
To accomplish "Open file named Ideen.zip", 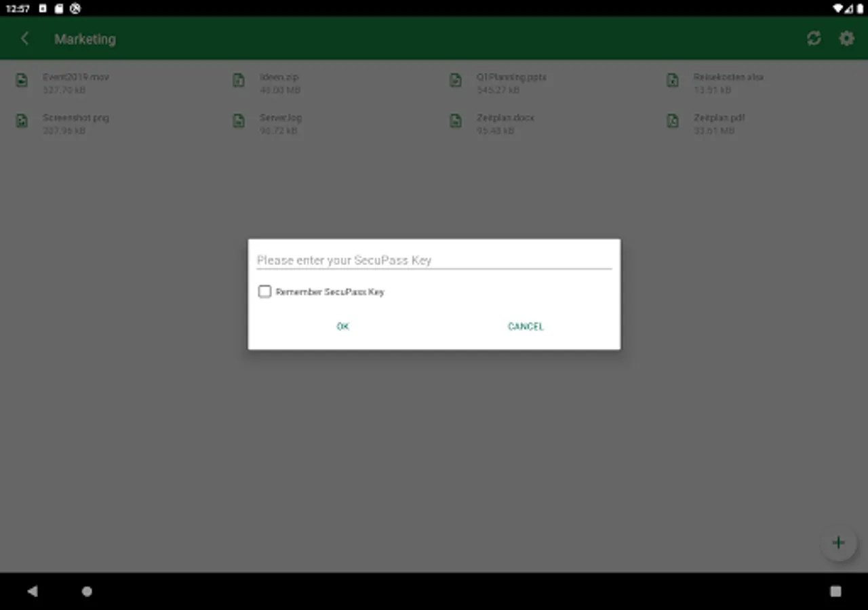I will pos(279,77).
